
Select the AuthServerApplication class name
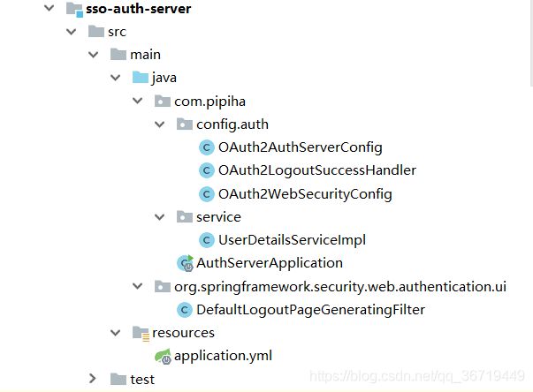coord(270,263)
